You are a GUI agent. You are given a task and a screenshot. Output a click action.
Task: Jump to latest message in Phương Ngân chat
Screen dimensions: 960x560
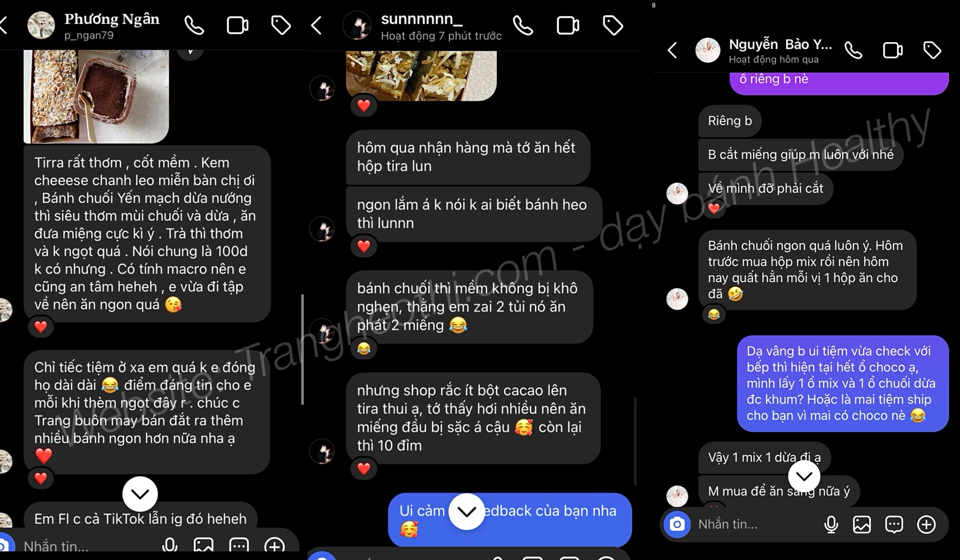click(140, 494)
